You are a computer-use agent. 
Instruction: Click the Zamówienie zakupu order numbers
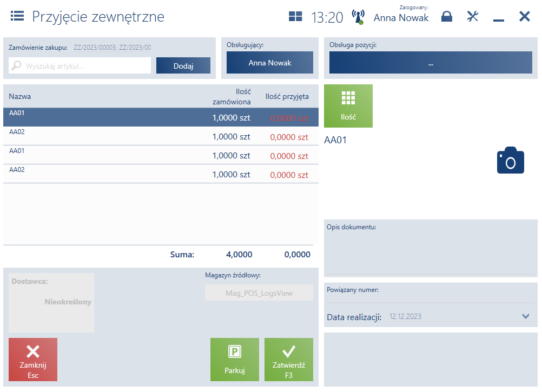pyautogui.click(x=113, y=48)
